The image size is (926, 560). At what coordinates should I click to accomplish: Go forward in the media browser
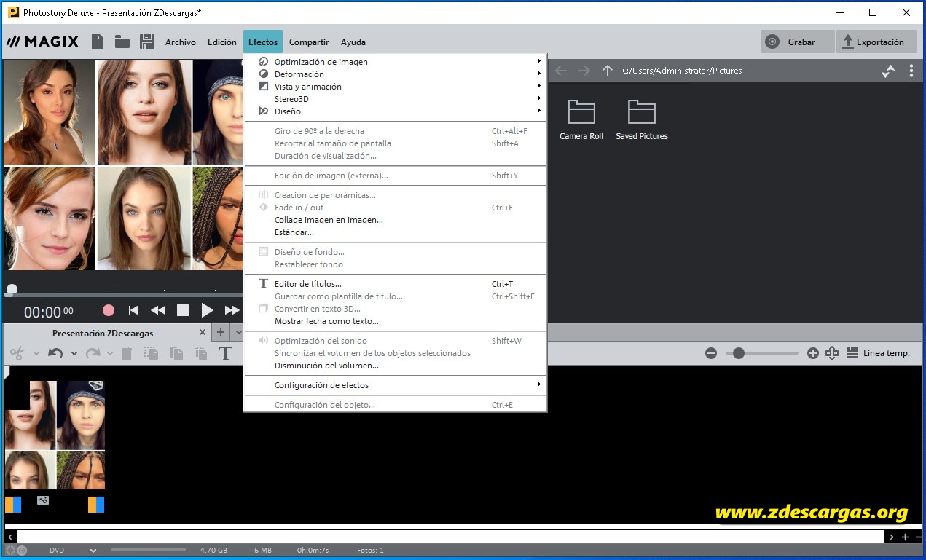coord(584,71)
